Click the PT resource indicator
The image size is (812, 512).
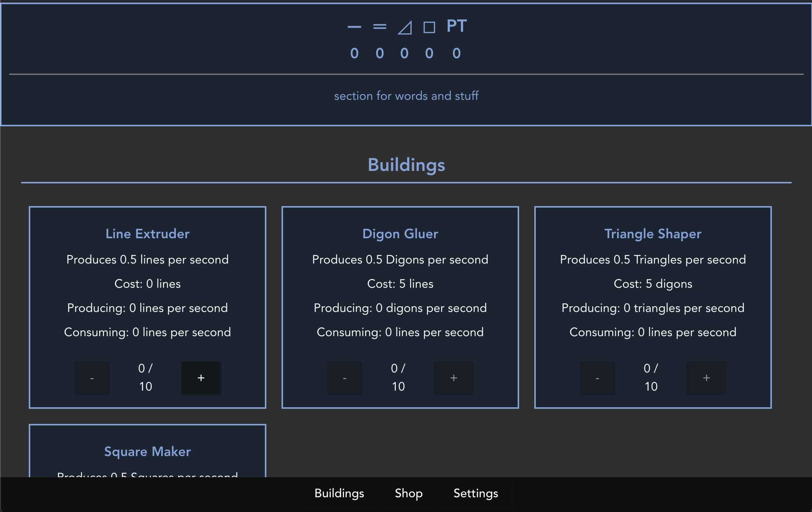click(456, 26)
